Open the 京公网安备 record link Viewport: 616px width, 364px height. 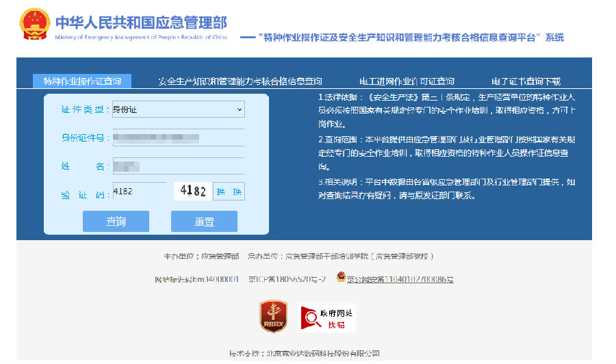tap(400, 279)
